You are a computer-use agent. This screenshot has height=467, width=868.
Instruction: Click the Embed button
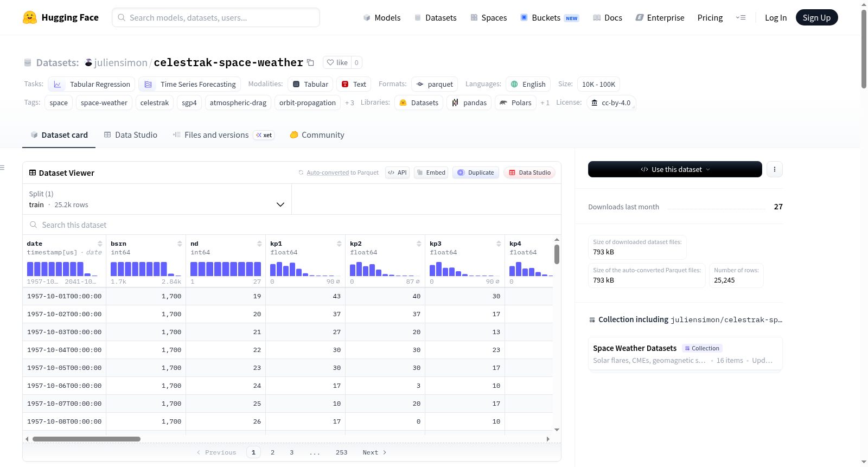pyautogui.click(x=431, y=172)
